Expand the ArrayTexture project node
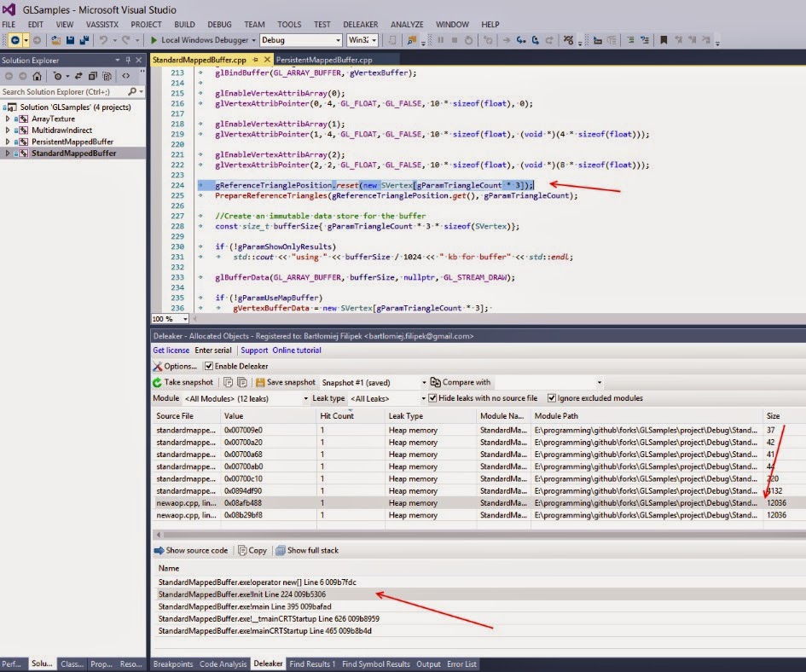This screenshot has height=672, width=806. click(8, 119)
